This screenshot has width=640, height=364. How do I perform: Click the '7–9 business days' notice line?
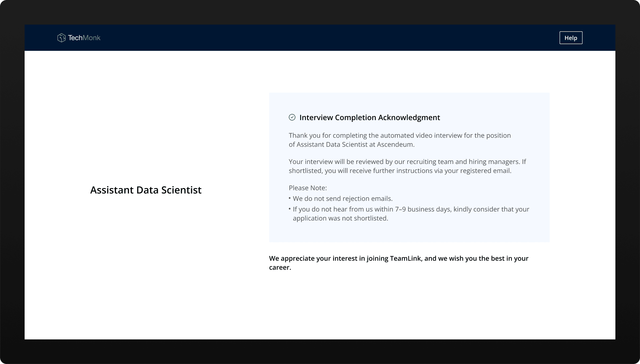[411, 209]
